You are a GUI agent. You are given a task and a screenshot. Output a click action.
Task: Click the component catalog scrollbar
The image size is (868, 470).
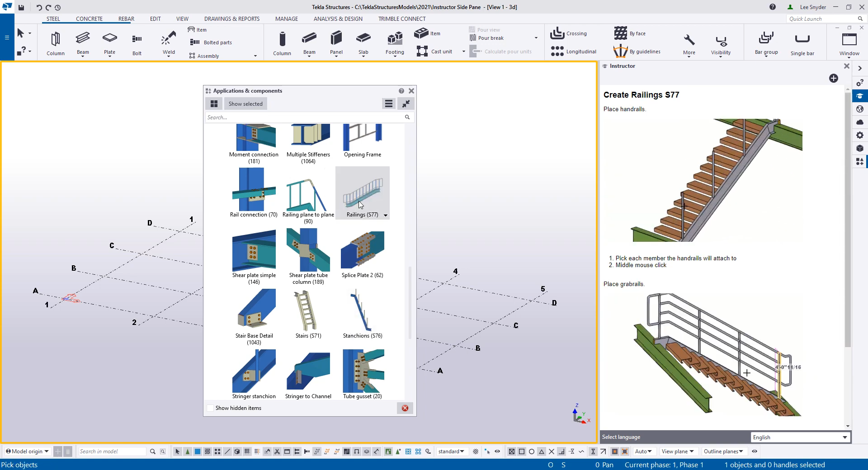[410, 303]
